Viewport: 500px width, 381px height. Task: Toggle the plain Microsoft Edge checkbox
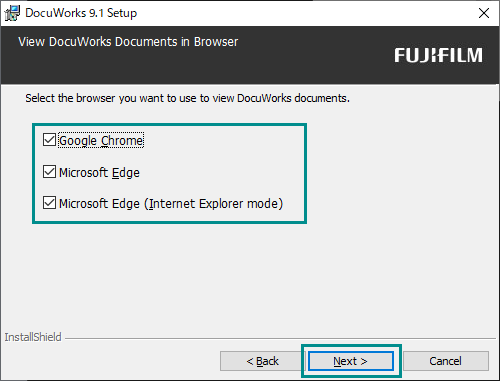(49, 172)
